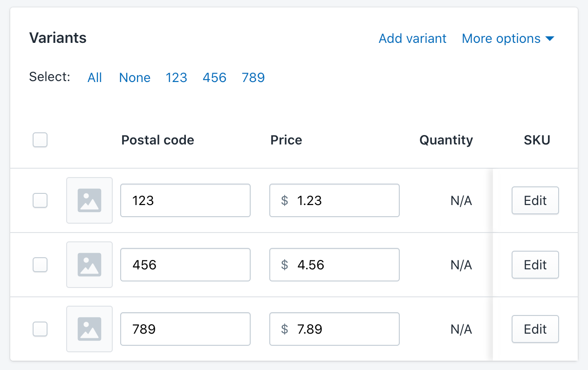Viewport: 588px width, 370px height.
Task: Focus the Postal code field containing 123
Action: click(185, 200)
